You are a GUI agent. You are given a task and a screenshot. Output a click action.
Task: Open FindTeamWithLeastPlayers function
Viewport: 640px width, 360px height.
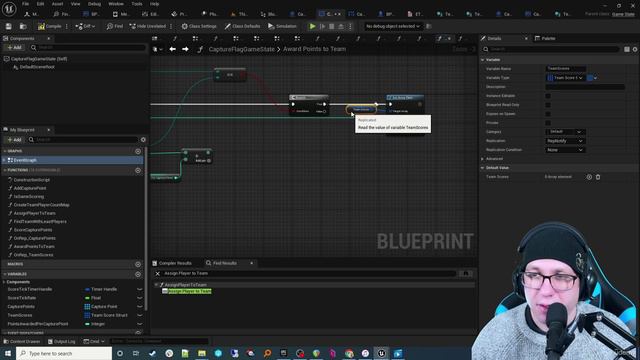point(40,222)
